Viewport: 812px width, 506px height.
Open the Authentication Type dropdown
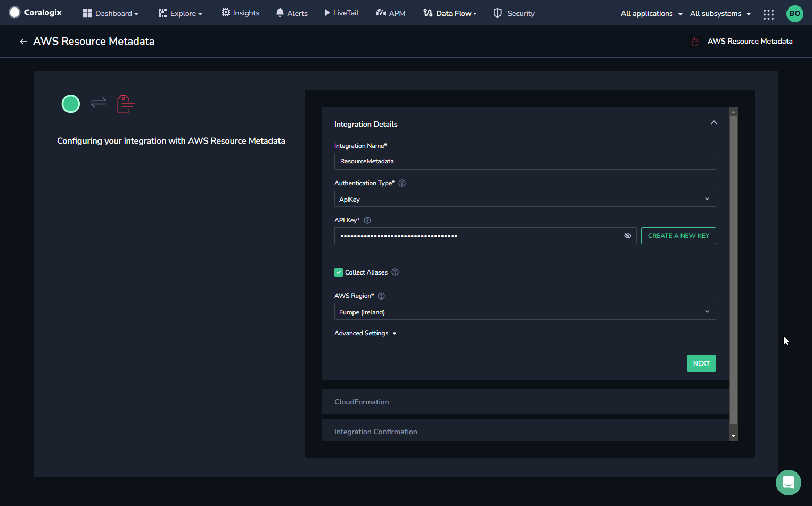point(525,199)
